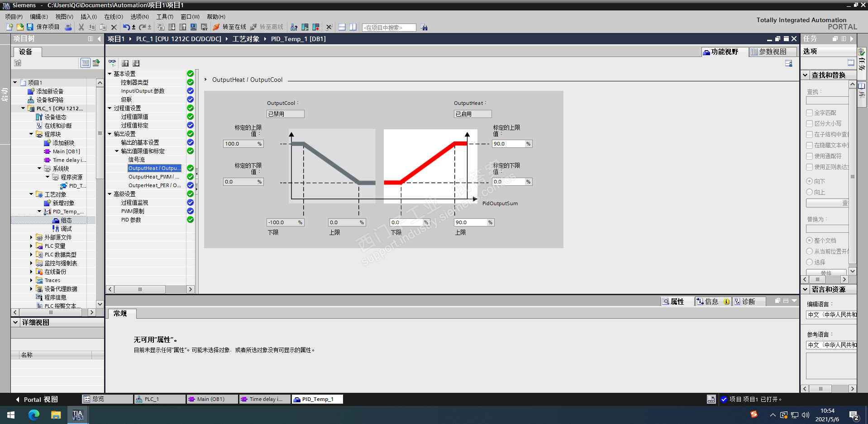Image resolution: width=868 pixels, height=424 pixels.
Task: Click the 转至在线 button
Action: coord(230,27)
